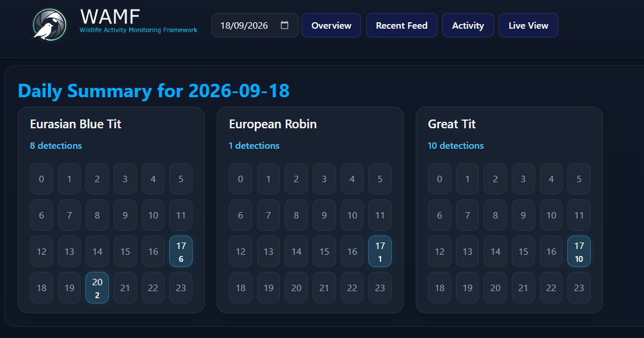Click hour 0 in Eurasian Blue Tit card
This screenshot has height=338, width=644.
(42, 179)
